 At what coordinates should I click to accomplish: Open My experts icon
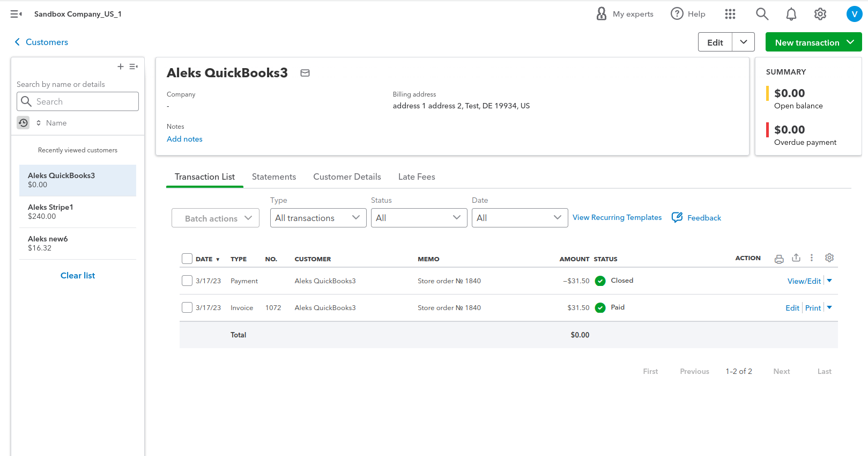(x=602, y=13)
